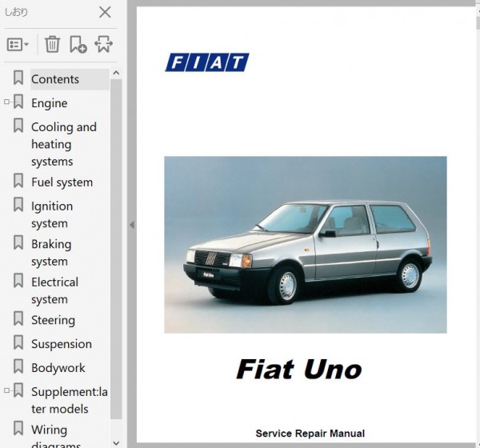Image resolution: width=480 pixels, height=448 pixels.
Task: Close the bookmarks panel
Action: tap(105, 13)
